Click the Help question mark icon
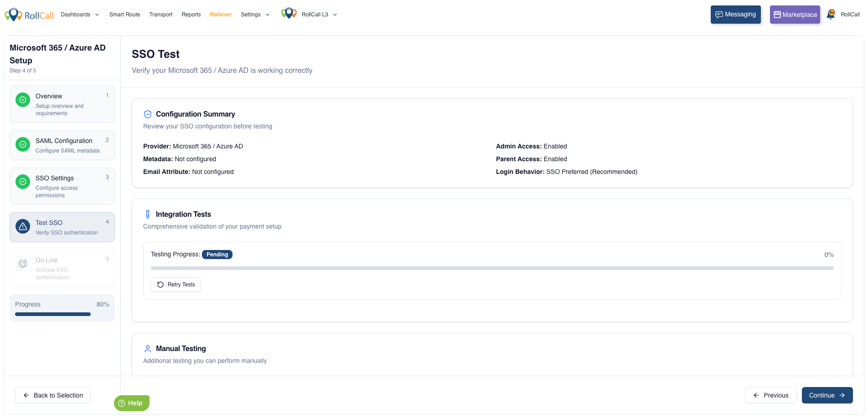The image size is (868, 418). click(122, 403)
